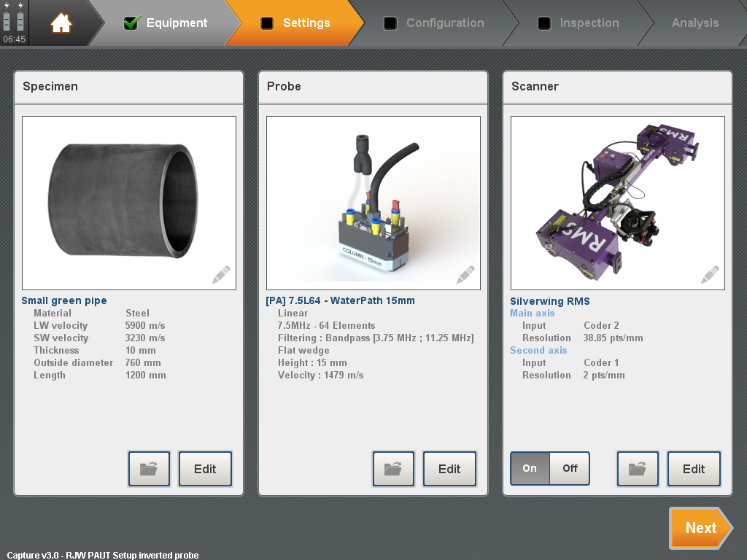The width and height of the screenshot is (747, 560).
Task: Open the folder icon to load a specimen
Action: [149, 469]
